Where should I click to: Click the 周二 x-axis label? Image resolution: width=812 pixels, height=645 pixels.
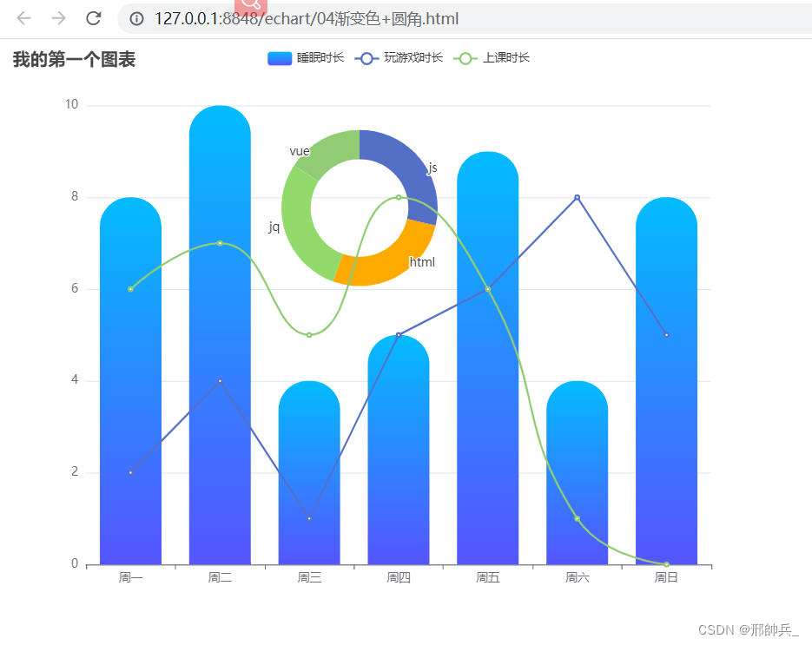(x=220, y=577)
